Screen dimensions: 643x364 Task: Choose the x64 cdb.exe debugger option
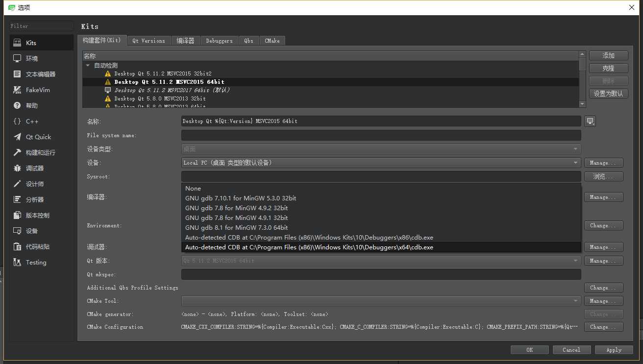coord(381,247)
